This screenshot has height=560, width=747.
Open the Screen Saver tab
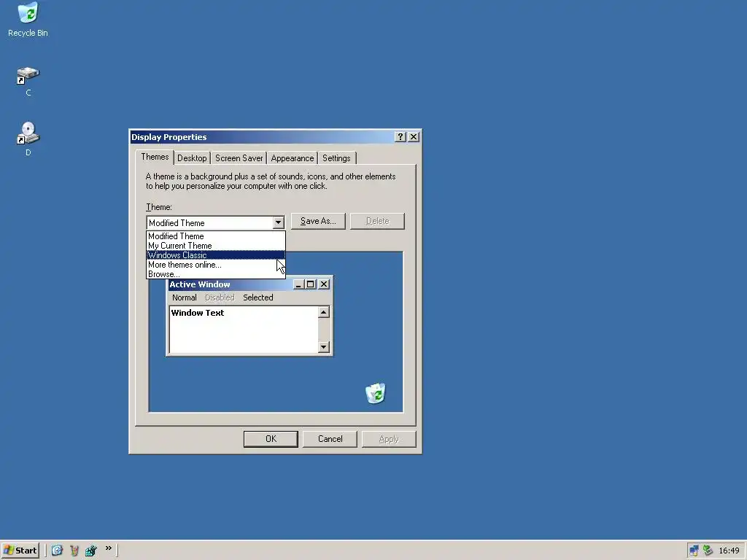tap(239, 158)
